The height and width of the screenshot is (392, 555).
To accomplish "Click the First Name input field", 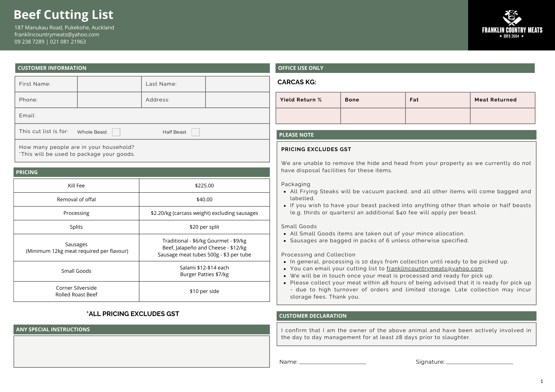I will (109, 84).
